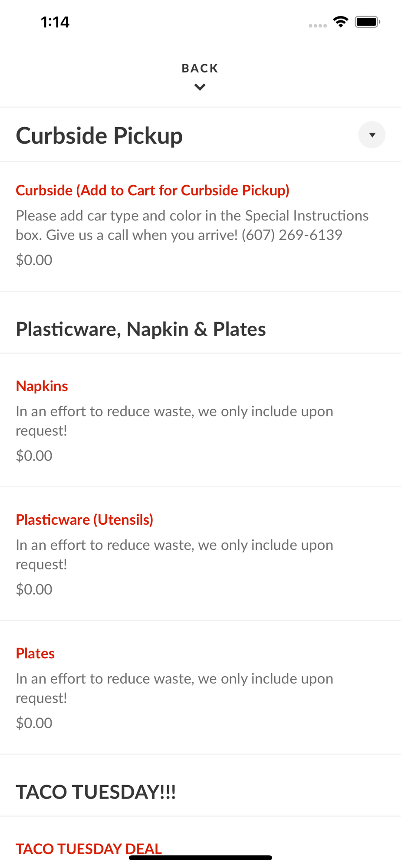Tap the Curbside item $0.00 price

click(x=34, y=260)
